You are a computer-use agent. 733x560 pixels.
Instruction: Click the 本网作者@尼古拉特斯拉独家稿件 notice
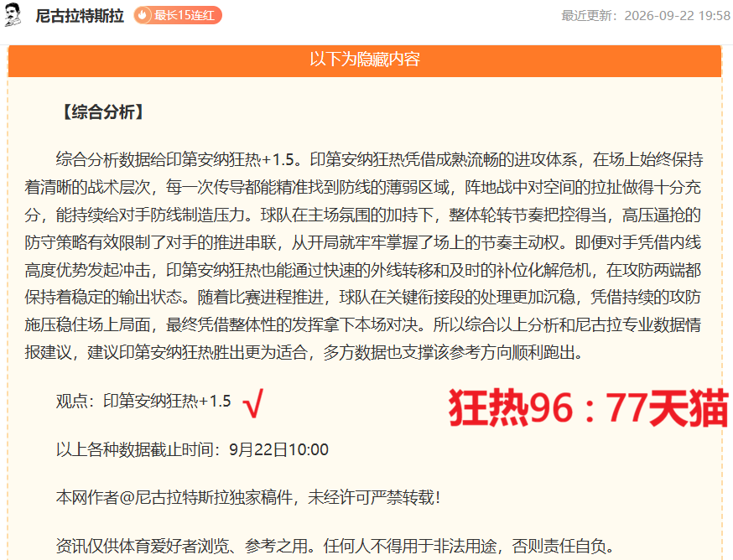point(248,497)
